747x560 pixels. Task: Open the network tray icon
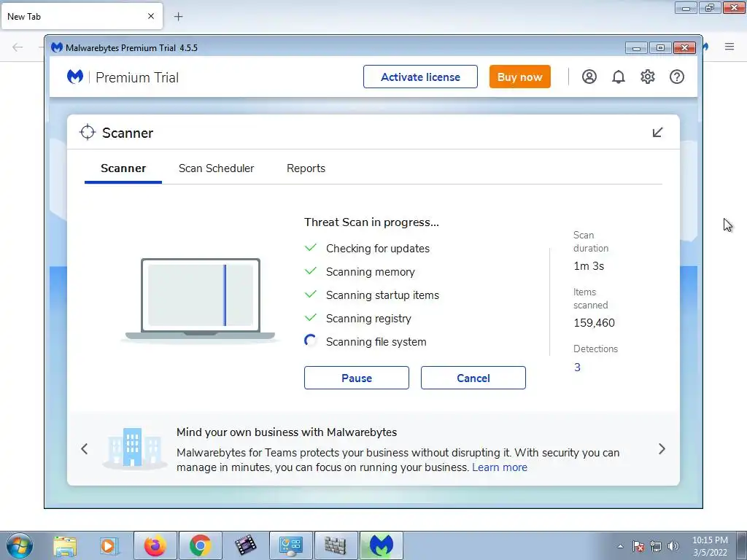tap(656, 546)
